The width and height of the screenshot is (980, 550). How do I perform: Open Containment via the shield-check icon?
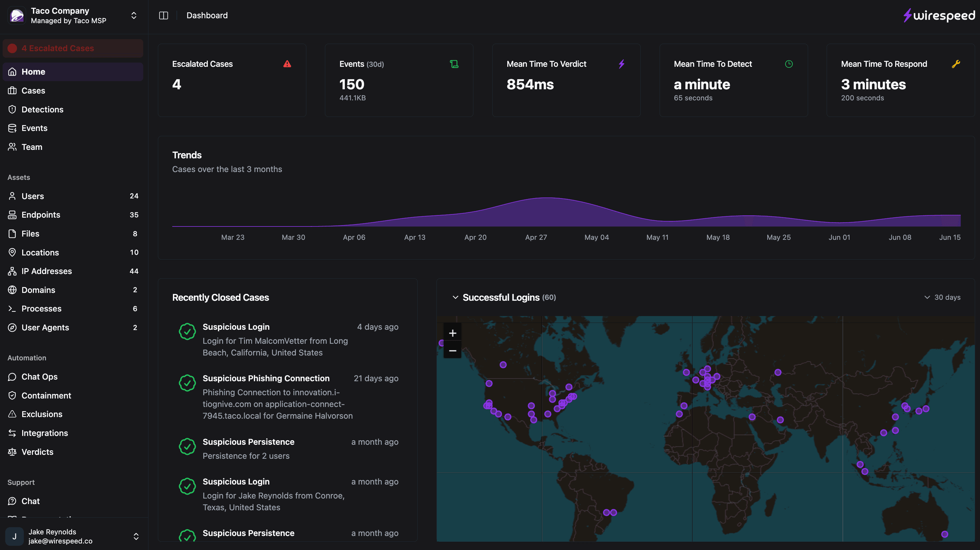click(x=12, y=395)
